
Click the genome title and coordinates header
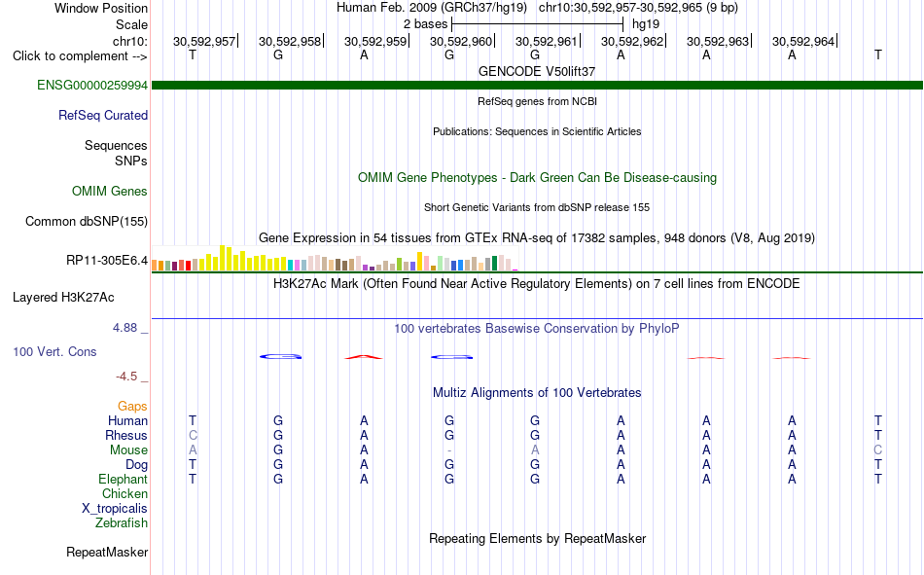[x=537, y=8]
